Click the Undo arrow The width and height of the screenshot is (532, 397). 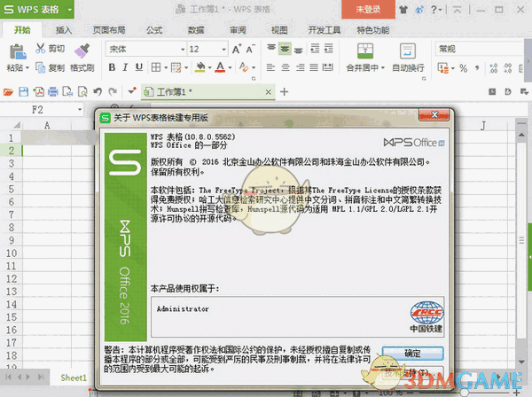click(98, 92)
